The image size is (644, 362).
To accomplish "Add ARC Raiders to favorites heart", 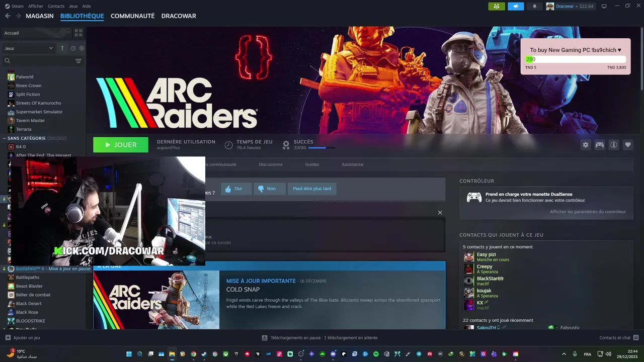I will click(x=628, y=145).
